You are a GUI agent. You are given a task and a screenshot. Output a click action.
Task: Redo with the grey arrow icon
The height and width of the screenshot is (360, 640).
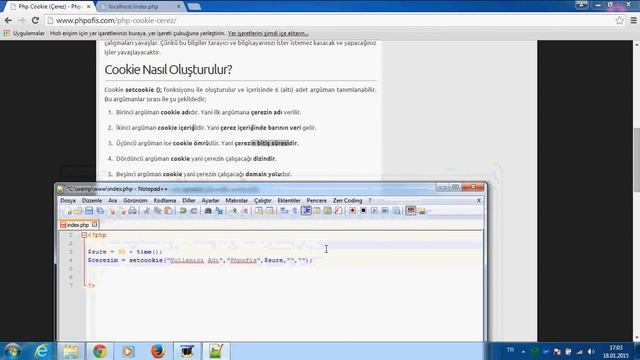click(x=193, y=211)
